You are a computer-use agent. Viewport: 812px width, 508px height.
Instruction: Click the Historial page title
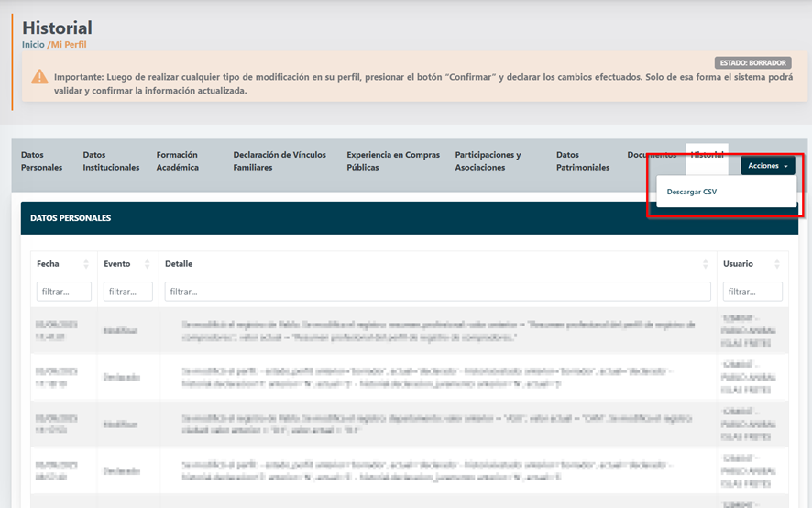click(57, 28)
